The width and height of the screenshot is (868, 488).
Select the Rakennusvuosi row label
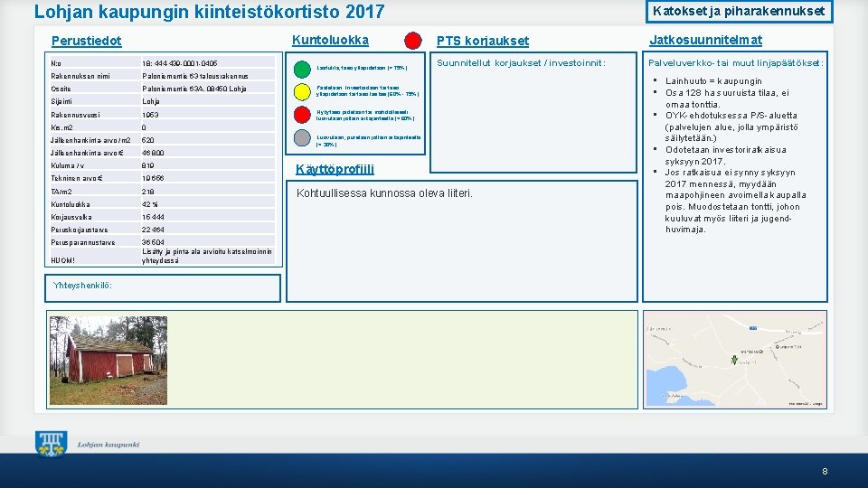pos(75,115)
